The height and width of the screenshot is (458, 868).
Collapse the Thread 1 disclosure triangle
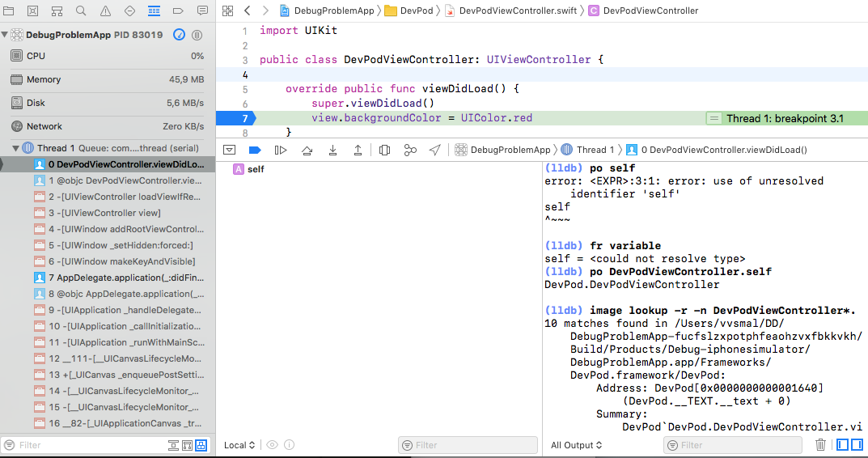click(x=15, y=148)
